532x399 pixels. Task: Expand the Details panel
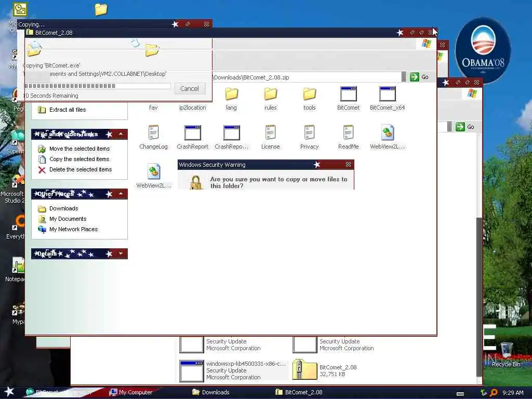point(121,254)
